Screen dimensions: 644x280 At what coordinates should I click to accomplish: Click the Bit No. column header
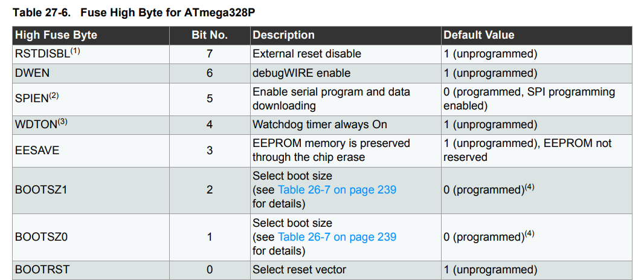(210, 35)
